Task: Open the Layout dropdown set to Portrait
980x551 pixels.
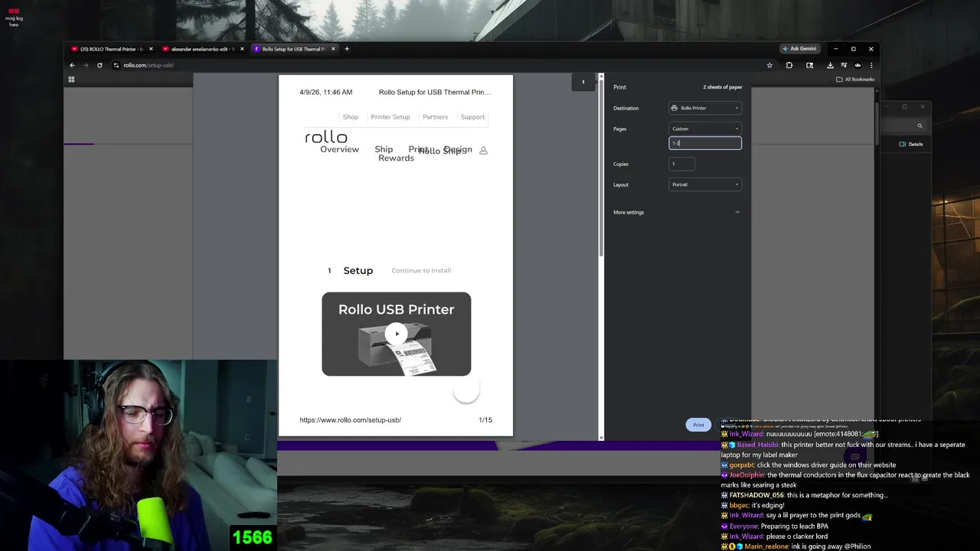Action: 705,184
